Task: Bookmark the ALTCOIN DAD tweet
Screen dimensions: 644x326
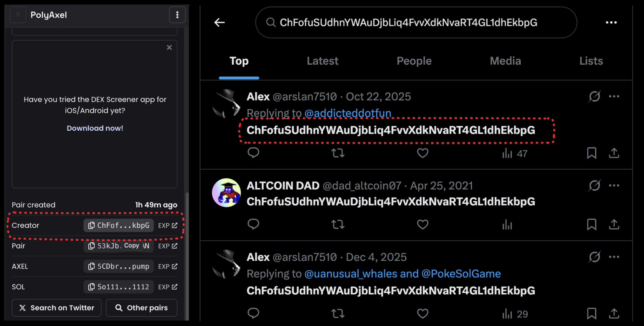Action: tap(591, 225)
